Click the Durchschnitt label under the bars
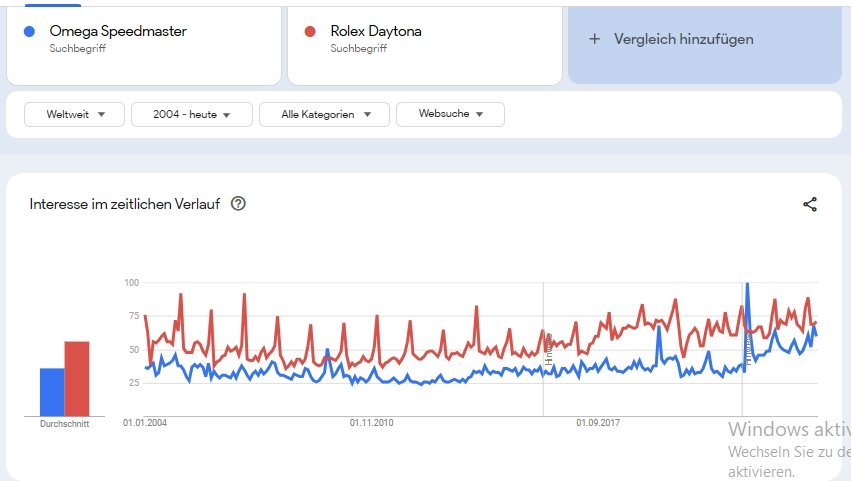Viewport: 851px width, 481px height. [64, 424]
